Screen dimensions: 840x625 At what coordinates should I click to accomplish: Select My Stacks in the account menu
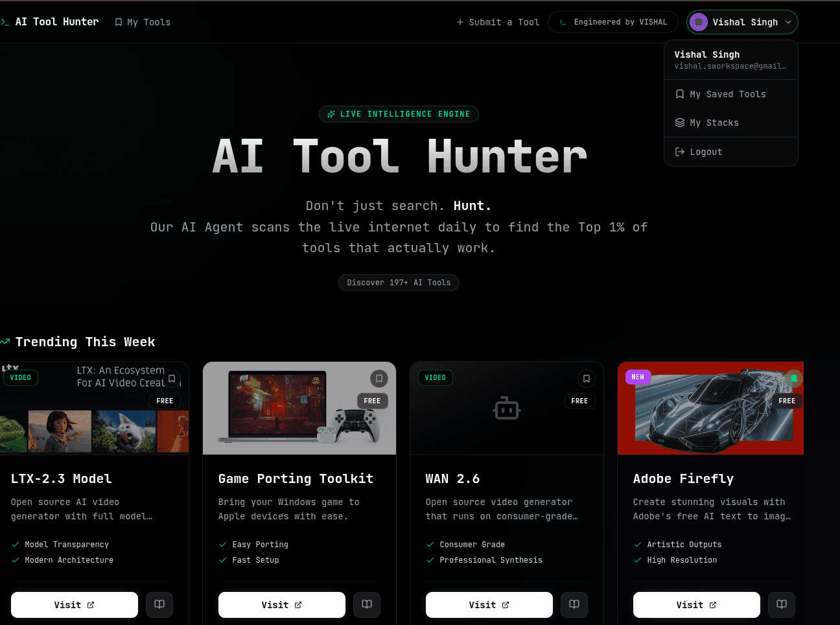(x=731, y=123)
